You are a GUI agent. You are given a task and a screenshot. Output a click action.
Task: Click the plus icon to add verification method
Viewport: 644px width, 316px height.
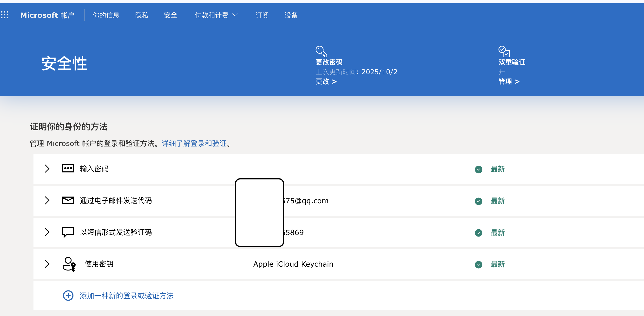[x=68, y=296]
